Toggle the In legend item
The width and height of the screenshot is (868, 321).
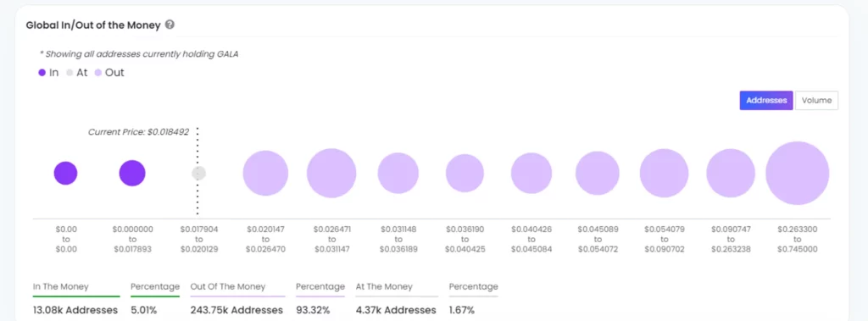point(48,73)
